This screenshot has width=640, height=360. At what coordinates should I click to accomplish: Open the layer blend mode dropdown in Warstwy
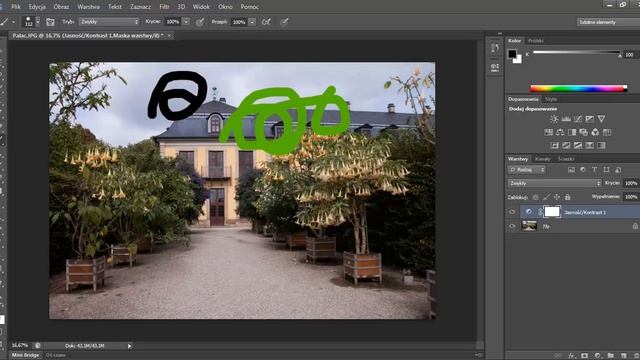[x=555, y=183]
